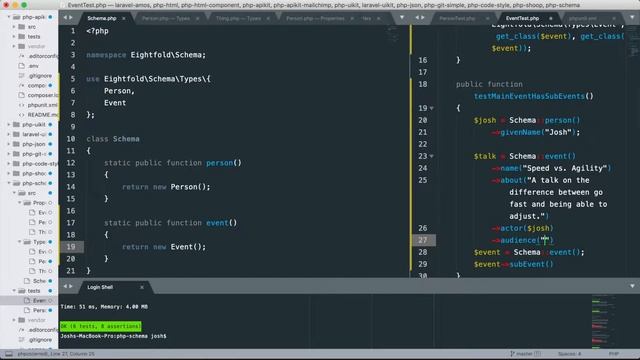
Task: Go to previous tab in left pane
Action: [65, 18]
